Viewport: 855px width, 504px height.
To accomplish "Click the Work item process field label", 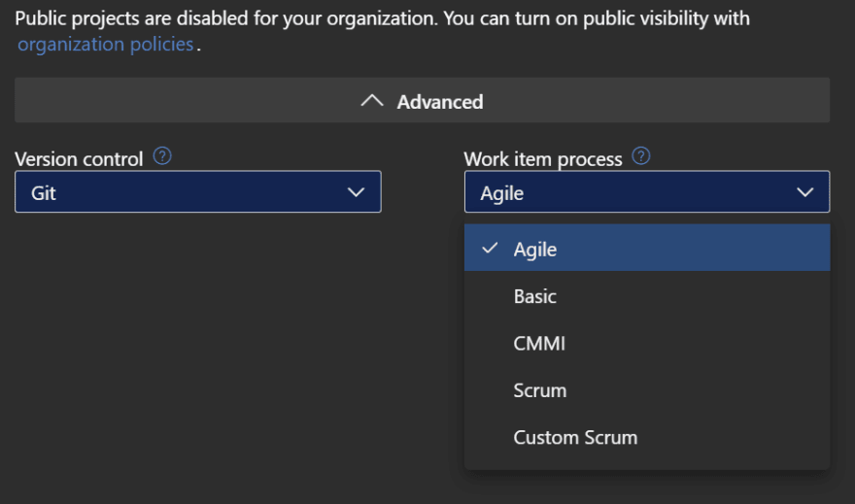I will pyautogui.click(x=542, y=159).
